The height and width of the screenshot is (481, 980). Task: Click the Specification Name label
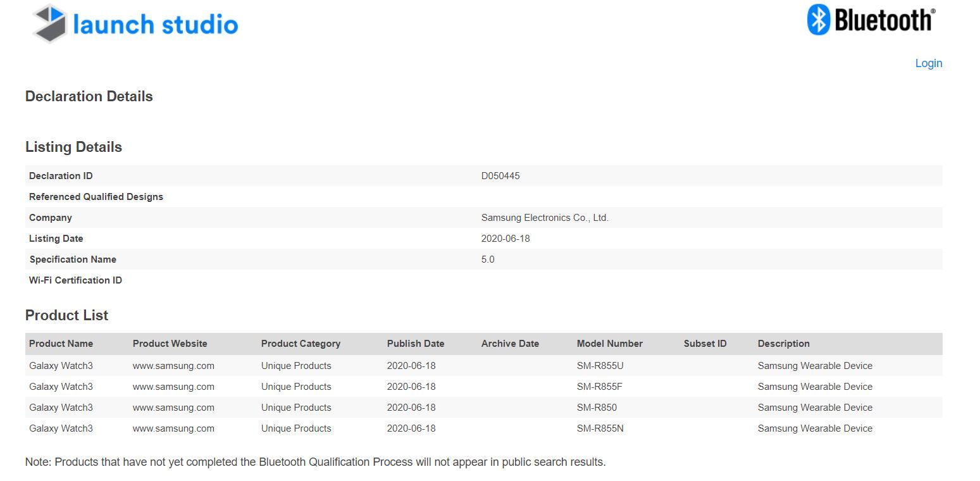coord(73,259)
